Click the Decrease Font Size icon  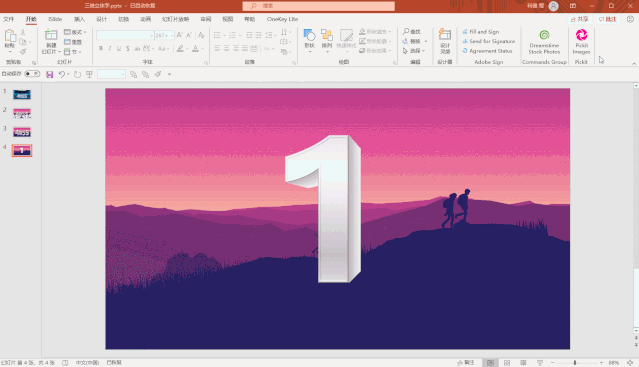pyautogui.click(x=189, y=35)
